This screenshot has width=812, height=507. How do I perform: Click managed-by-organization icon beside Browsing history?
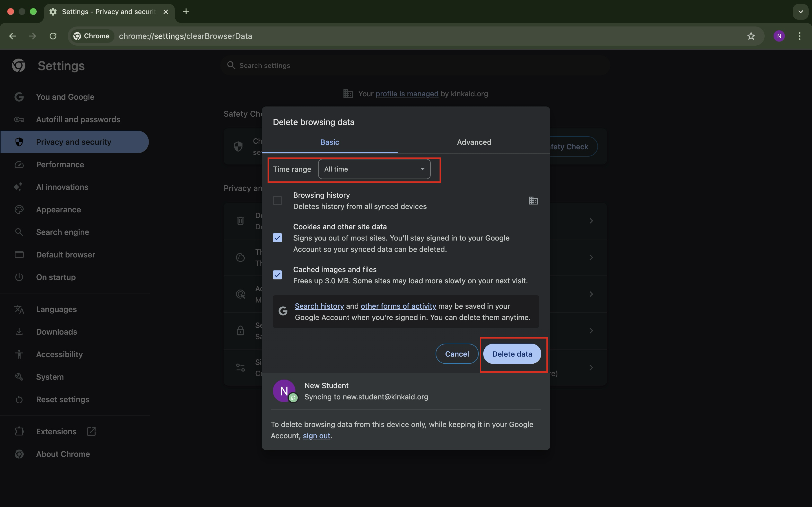click(533, 201)
